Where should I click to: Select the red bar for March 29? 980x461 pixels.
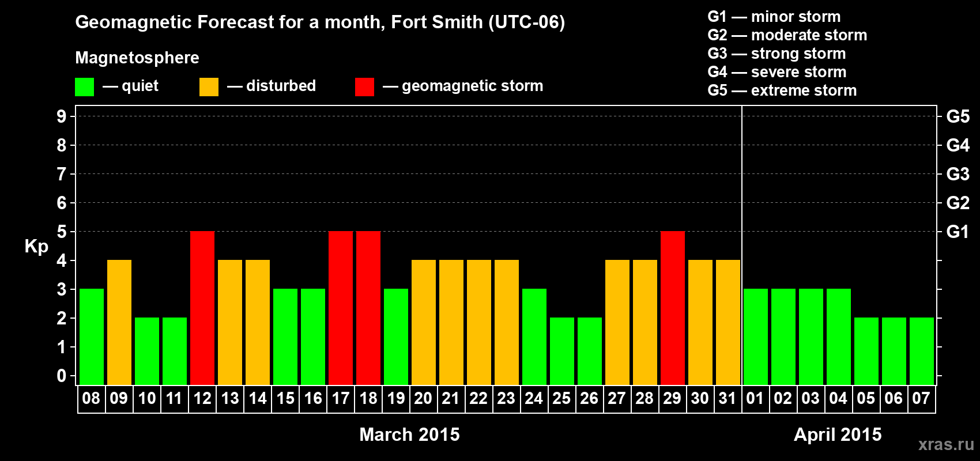coord(673,308)
